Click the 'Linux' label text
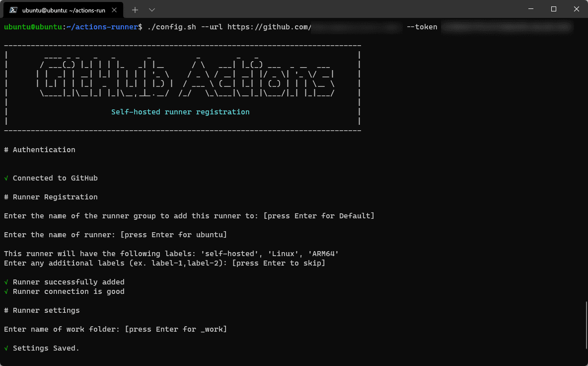This screenshot has height=366, width=588. pyautogui.click(x=283, y=254)
